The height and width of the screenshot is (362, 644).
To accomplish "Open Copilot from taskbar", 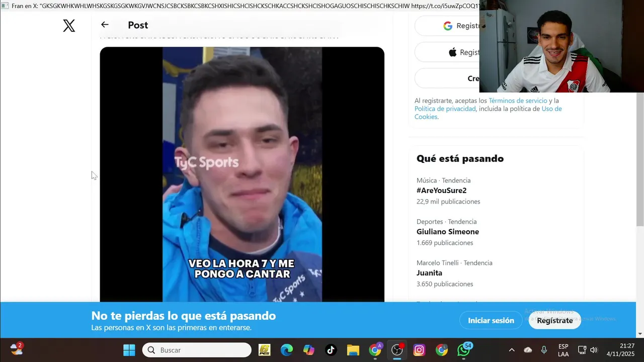I will pos(309,350).
